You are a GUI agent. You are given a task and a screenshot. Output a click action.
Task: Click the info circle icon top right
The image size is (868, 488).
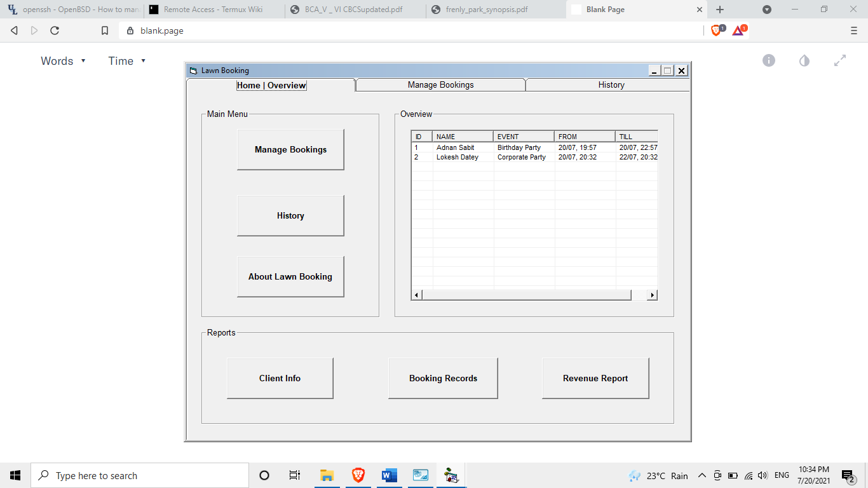click(768, 60)
